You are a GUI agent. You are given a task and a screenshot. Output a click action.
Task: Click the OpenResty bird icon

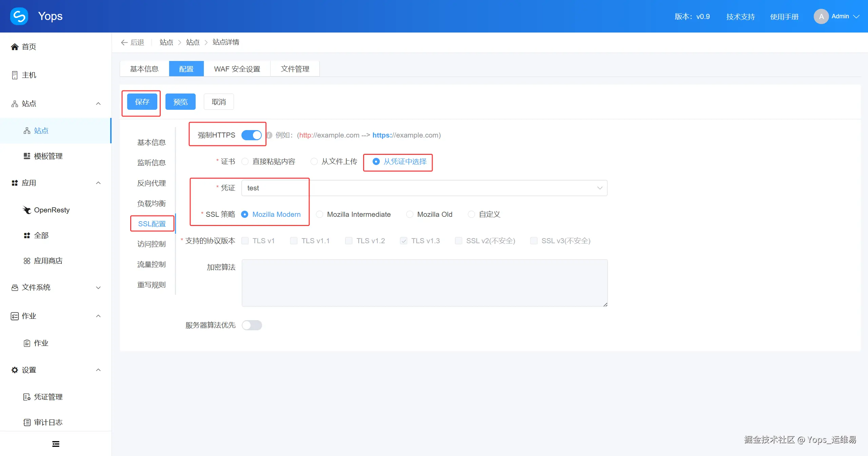[27, 210]
